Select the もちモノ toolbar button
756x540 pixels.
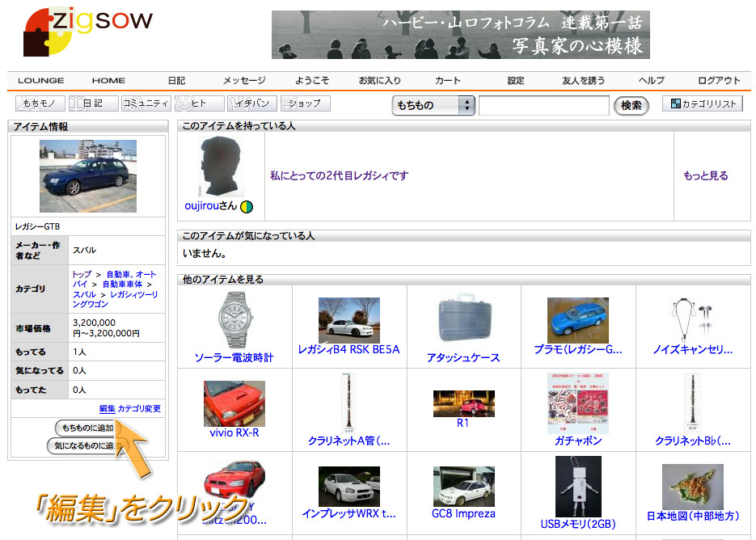[40, 103]
